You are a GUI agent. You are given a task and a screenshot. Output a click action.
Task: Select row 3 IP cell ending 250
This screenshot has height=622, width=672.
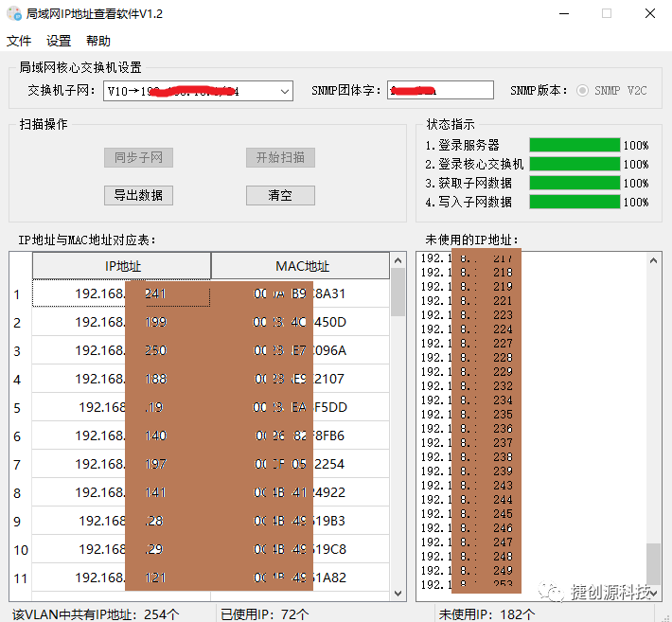(122, 350)
